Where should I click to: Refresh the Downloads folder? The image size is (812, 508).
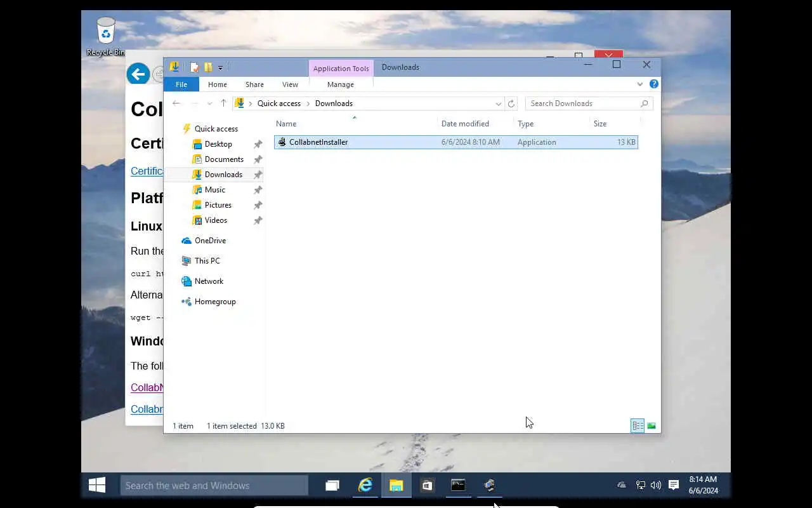511,104
